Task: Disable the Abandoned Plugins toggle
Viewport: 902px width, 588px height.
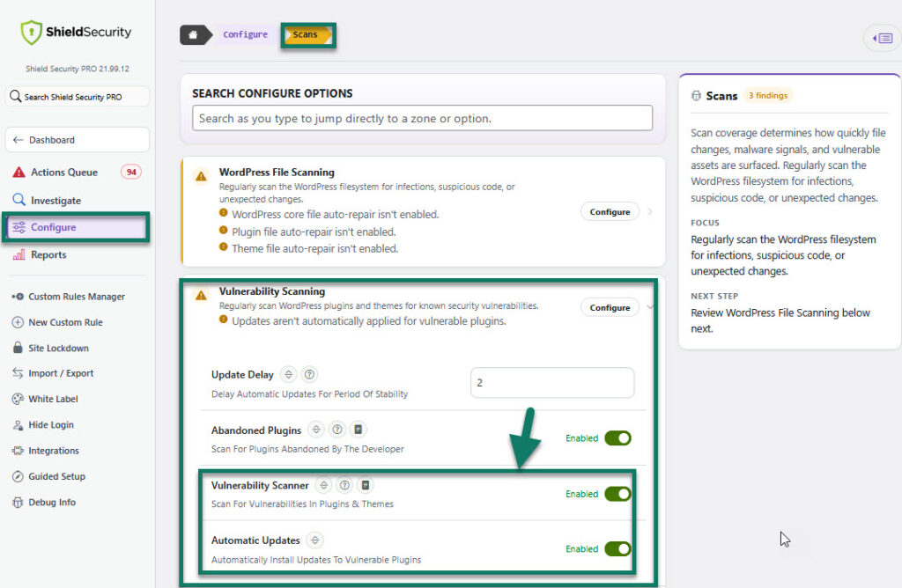Action: click(x=617, y=438)
